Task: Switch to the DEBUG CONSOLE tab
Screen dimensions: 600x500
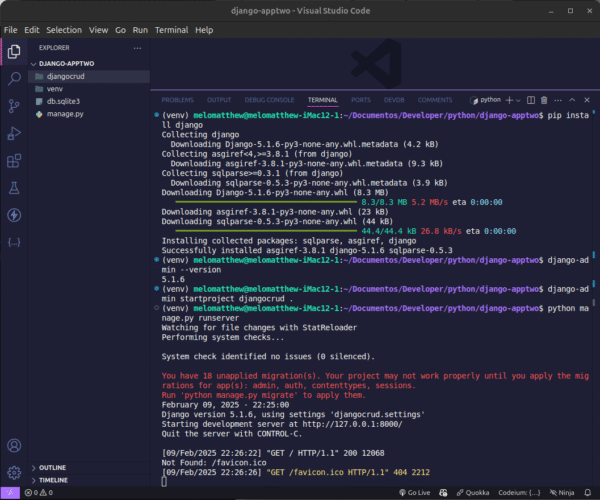Action: coord(269,100)
